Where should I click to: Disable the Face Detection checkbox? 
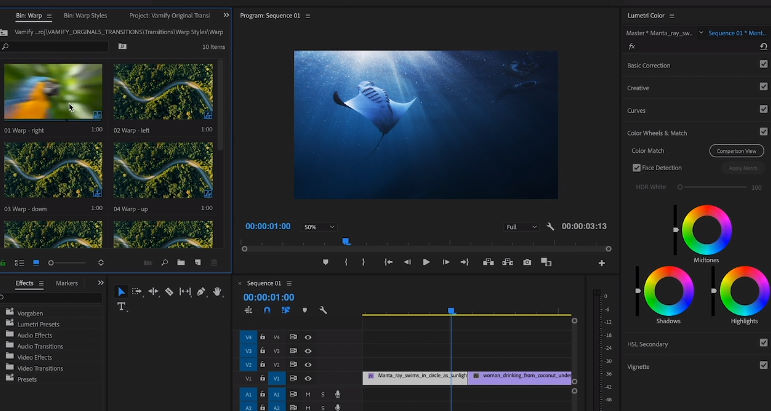637,168
